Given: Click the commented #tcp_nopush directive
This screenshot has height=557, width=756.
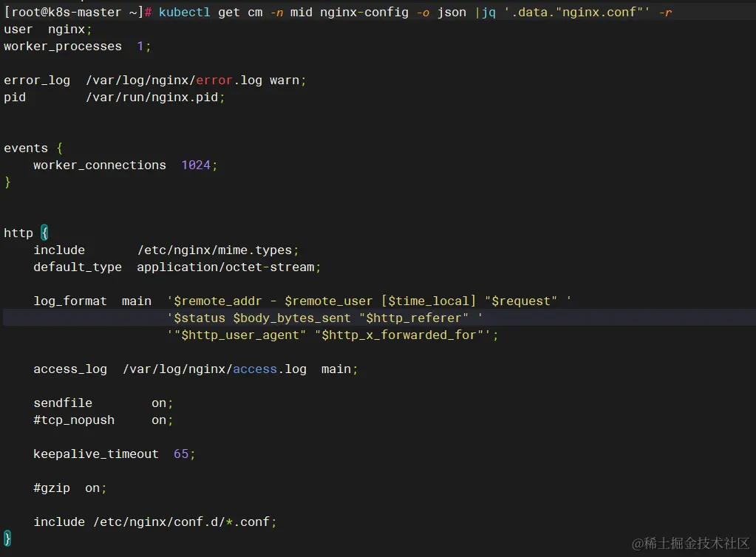Looking at the screenshot, I should click(74, 420).
